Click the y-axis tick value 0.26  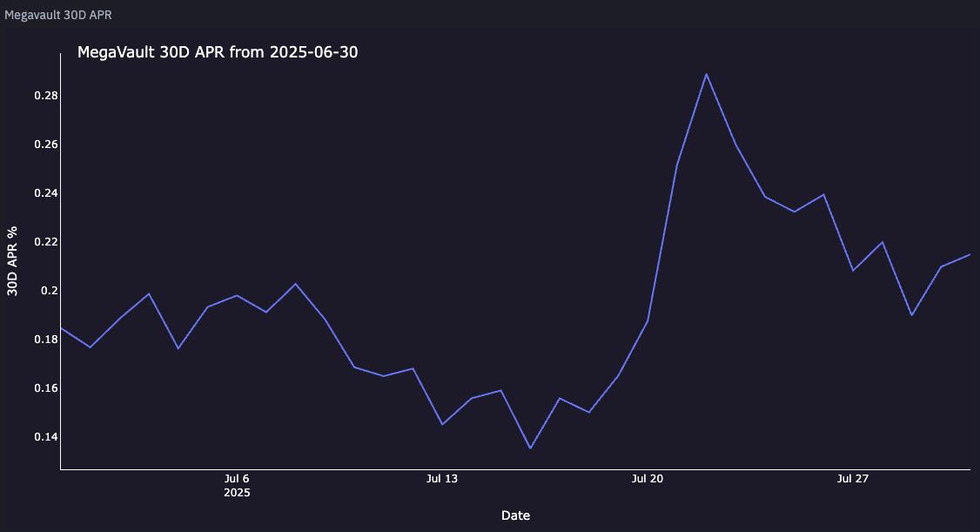click(45, 145)
